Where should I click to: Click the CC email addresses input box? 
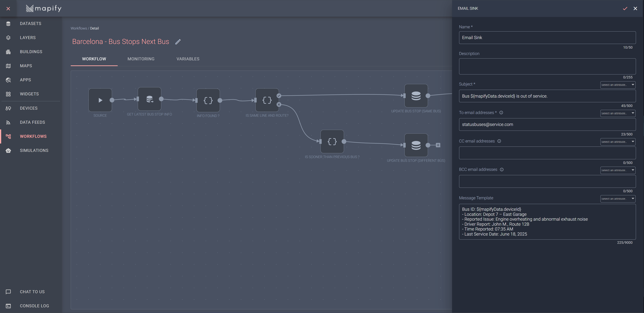click(547, 153)
